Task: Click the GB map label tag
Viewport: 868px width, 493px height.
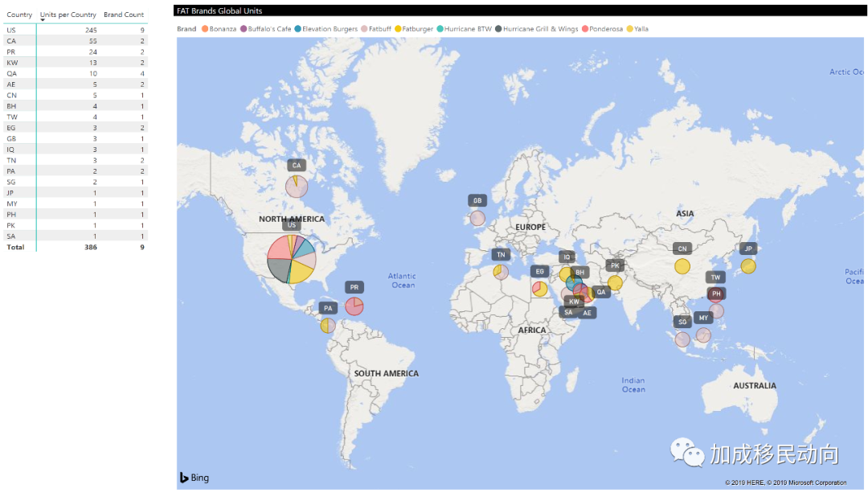Action: pos(477,200)
